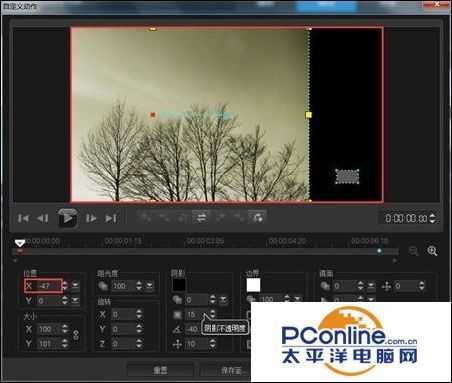The height and width of the screenshot is (383, 452).
Task: Click the shadow distance icon
Action: coord(177,344)
